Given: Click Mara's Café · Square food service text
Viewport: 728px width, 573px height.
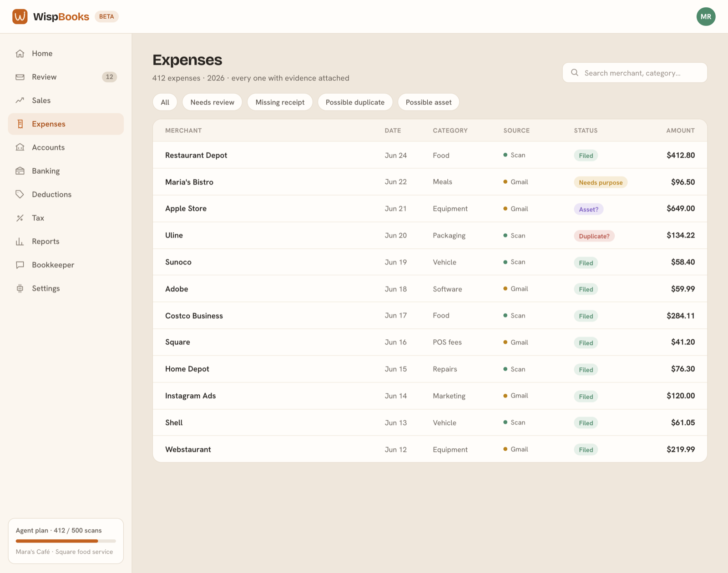Looking at the screenshot, I should coord(64,552).
